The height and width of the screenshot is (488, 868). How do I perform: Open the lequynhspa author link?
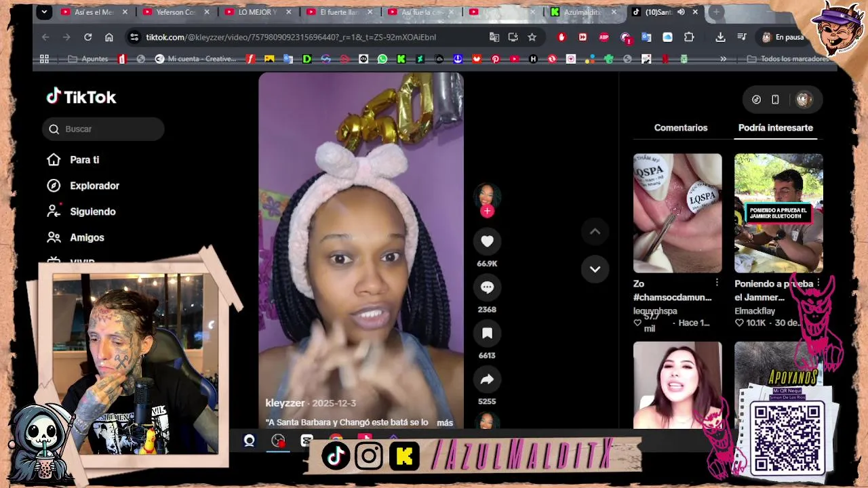655,311
